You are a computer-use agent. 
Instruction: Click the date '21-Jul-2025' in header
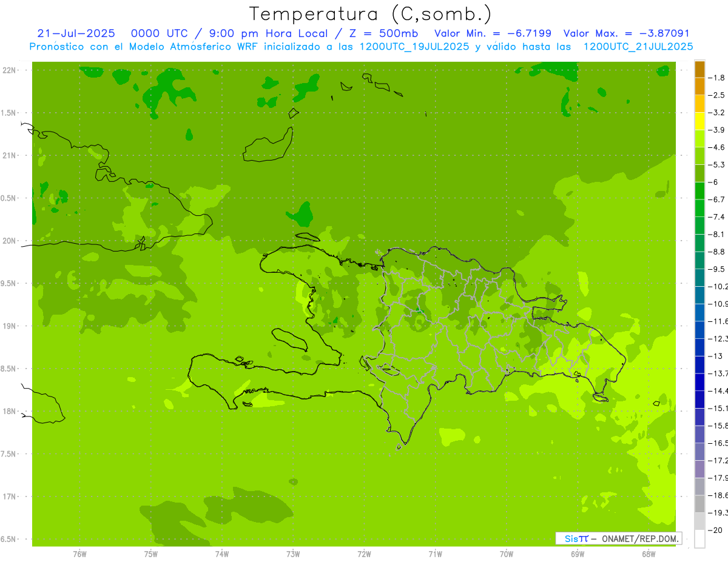point(76,33)
